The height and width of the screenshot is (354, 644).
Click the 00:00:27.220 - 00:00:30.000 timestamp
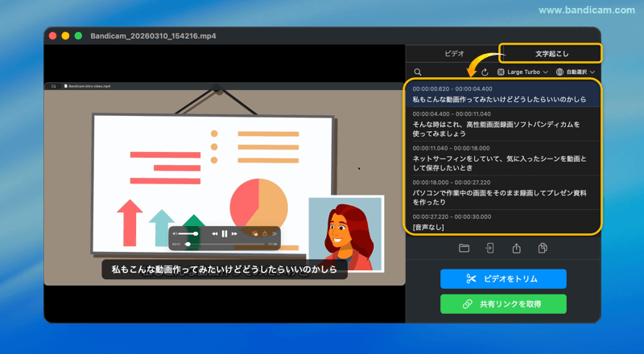452,216
